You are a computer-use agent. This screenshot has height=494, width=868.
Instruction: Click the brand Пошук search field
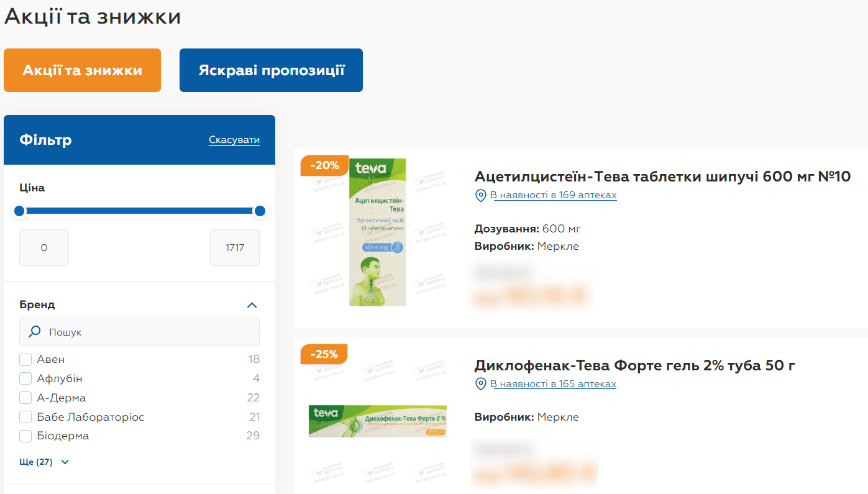(139, 332)
